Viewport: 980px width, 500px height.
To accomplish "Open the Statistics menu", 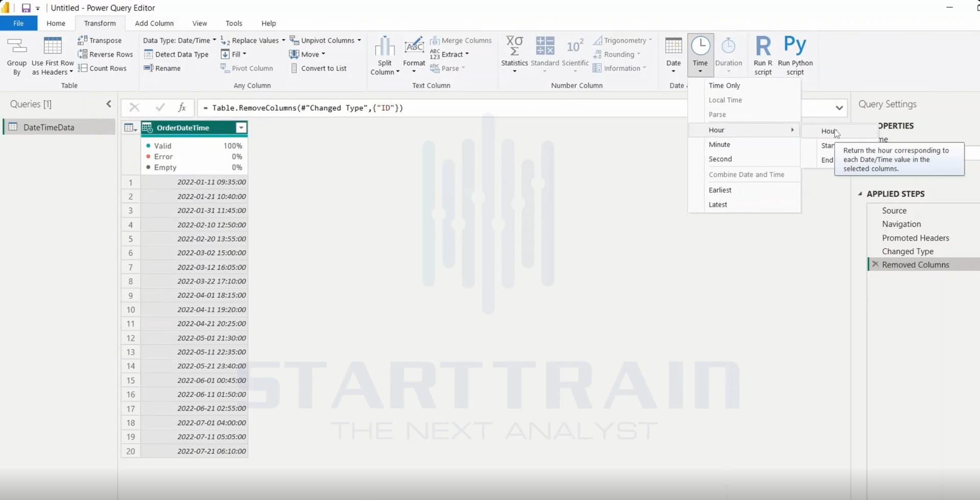I will 514,55.
